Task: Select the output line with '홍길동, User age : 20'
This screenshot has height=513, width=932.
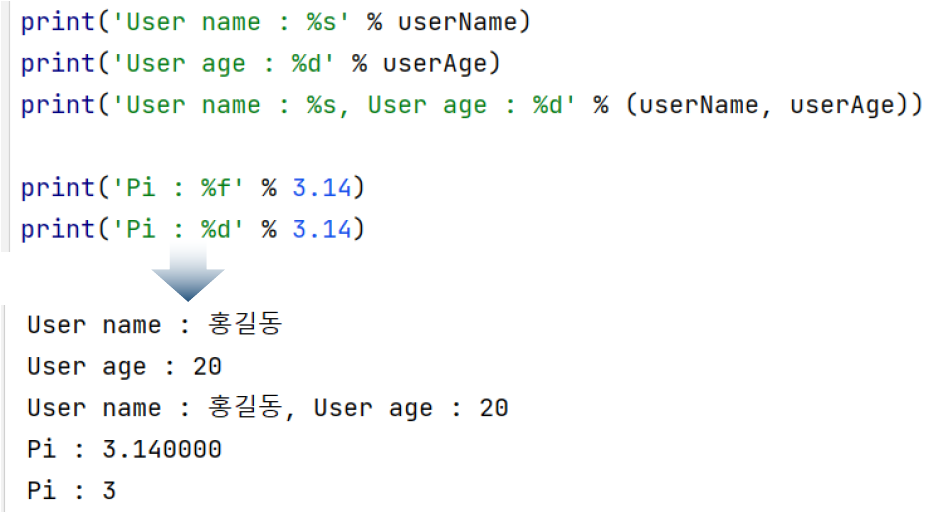Action: pyautogui.click(x=267, y=408)
